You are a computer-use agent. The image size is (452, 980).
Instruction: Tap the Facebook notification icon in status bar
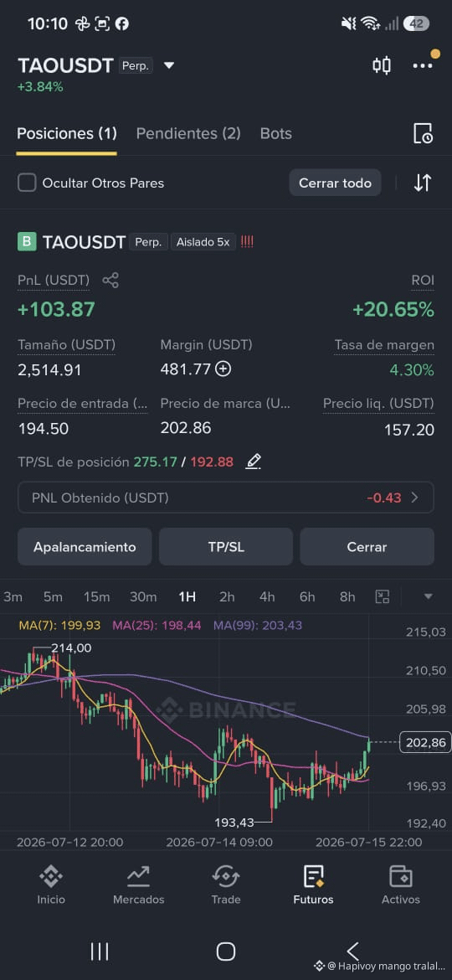click(122, 23)
